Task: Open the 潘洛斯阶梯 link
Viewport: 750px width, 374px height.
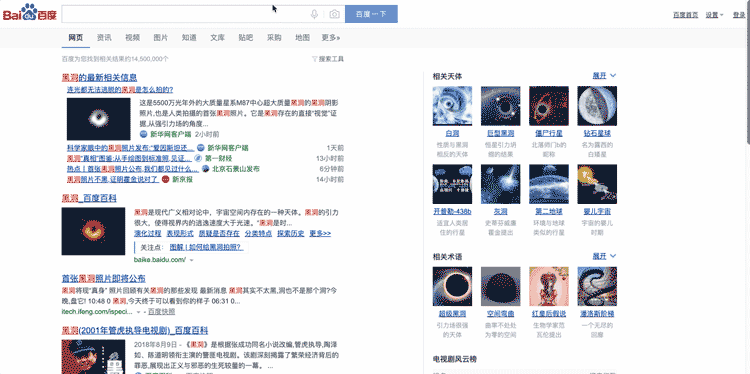Action: (x=597, y=314)
